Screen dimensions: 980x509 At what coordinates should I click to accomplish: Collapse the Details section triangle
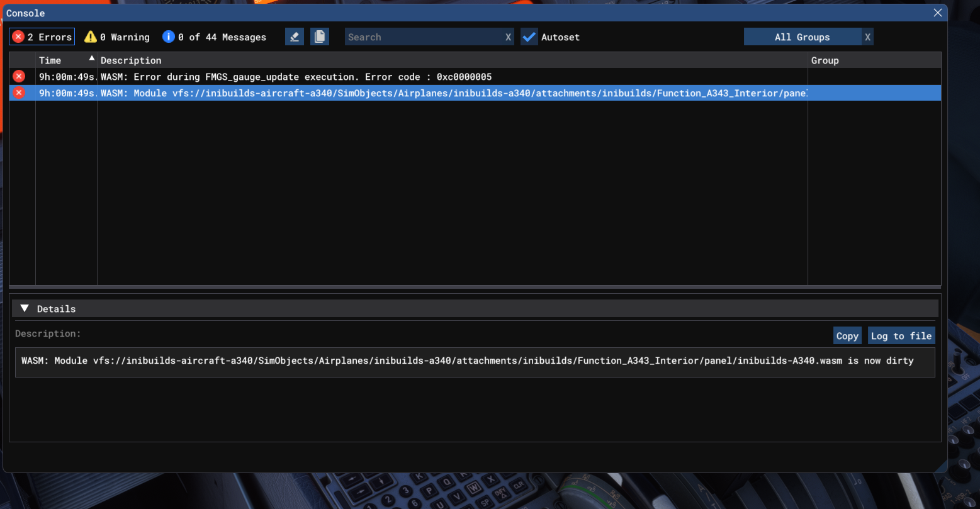(x=25, y=308)
